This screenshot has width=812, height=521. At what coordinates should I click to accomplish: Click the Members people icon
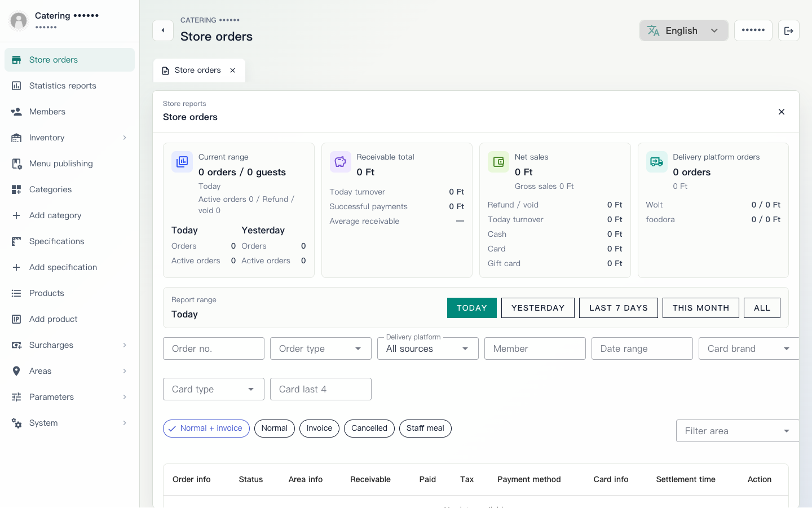click(x=16, y=112)
